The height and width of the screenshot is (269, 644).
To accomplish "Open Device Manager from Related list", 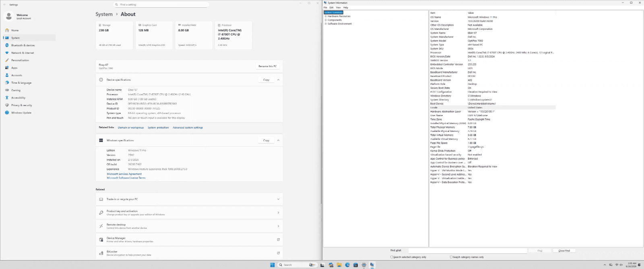I will [189, 240].
